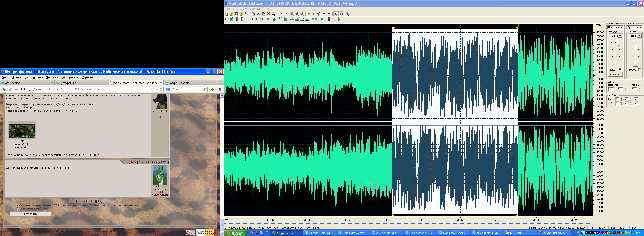
Task: Click the Ответить reply button
Action: pyautogui.click(x=30, y=214)
